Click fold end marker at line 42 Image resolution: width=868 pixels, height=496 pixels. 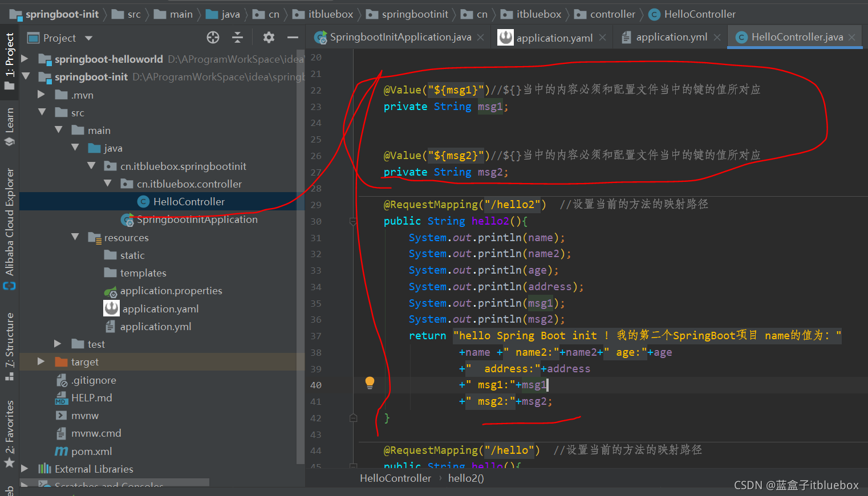(x=353, y=418)
